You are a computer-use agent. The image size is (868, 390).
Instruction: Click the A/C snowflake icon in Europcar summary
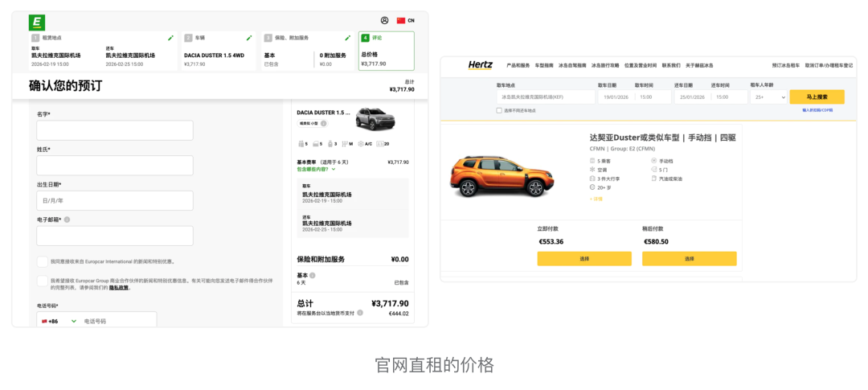pos(361,144)
